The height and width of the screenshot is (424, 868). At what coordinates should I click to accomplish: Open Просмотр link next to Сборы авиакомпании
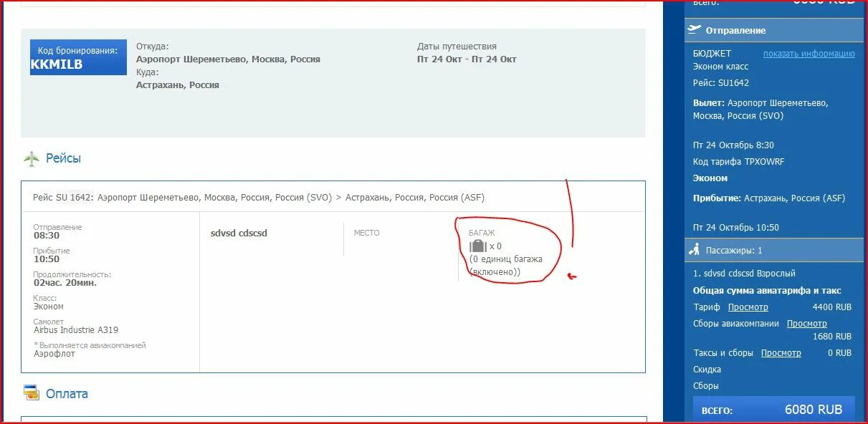point(806,324)
